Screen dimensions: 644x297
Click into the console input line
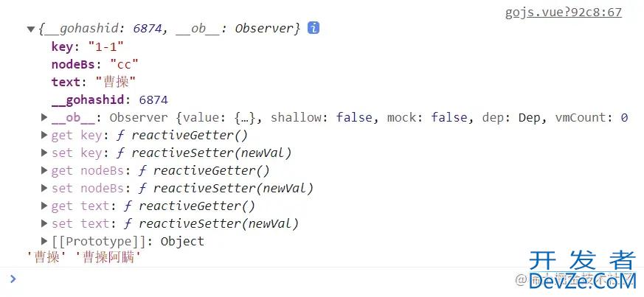pyautogui.click(x=263, y=280)
